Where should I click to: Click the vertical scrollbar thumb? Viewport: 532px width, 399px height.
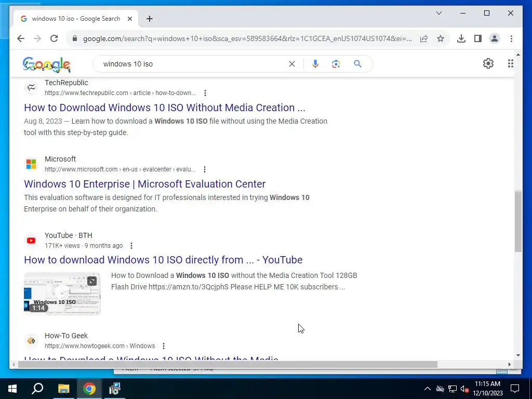coord(518,221)
